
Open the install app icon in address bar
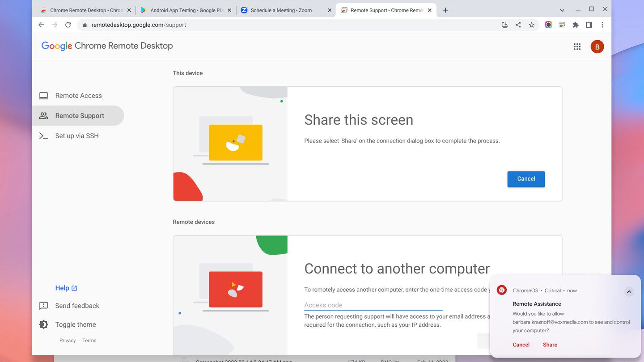click(504, 25)
